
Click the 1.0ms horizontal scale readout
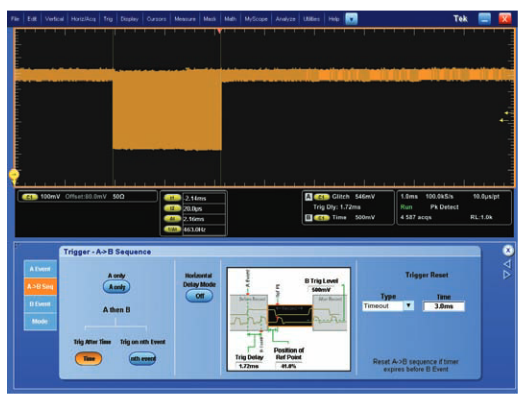[409, 196]
